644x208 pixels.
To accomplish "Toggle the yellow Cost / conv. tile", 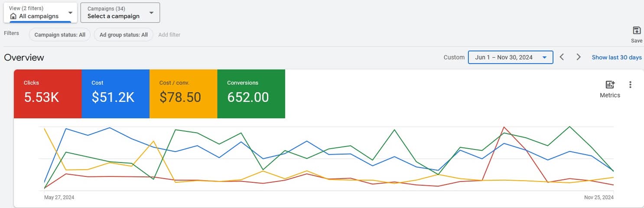I will coord(183,94).
